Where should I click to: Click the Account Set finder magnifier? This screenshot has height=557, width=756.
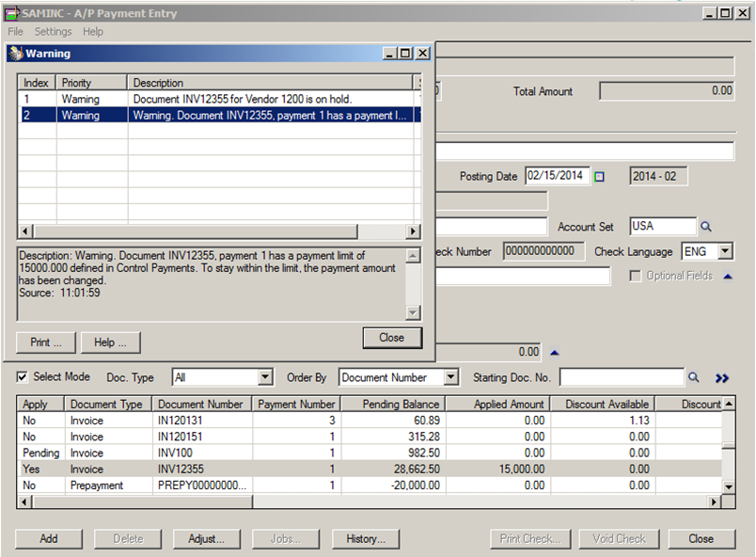tap(706, 227)
